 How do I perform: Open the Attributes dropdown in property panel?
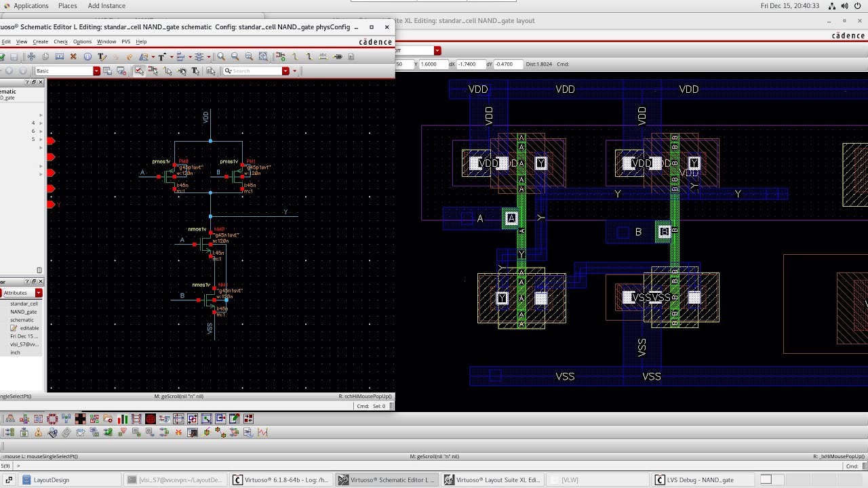click(39, 293)
